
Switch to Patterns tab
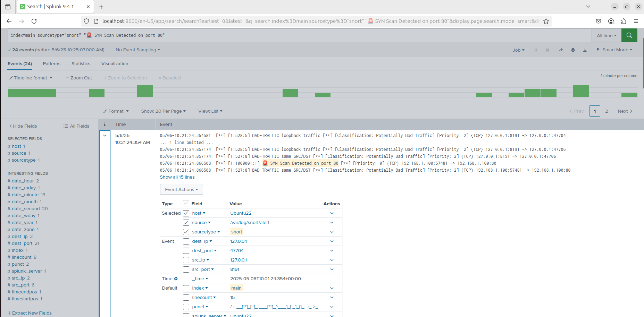52,64
